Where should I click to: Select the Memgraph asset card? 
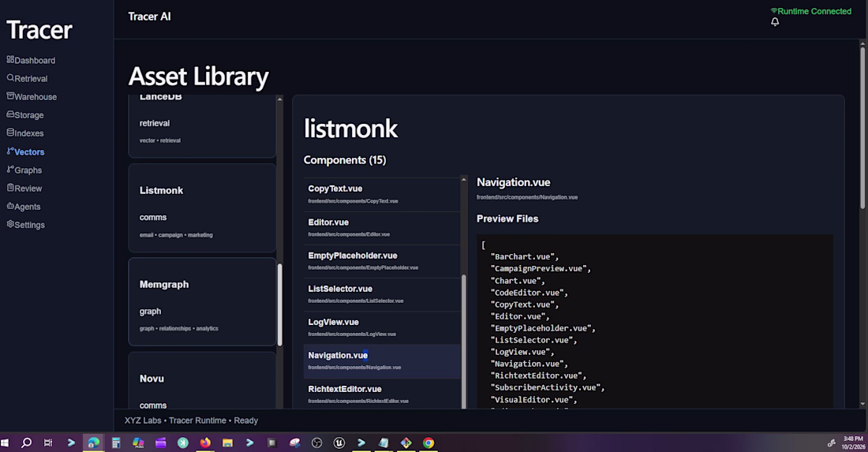point(202,302)
